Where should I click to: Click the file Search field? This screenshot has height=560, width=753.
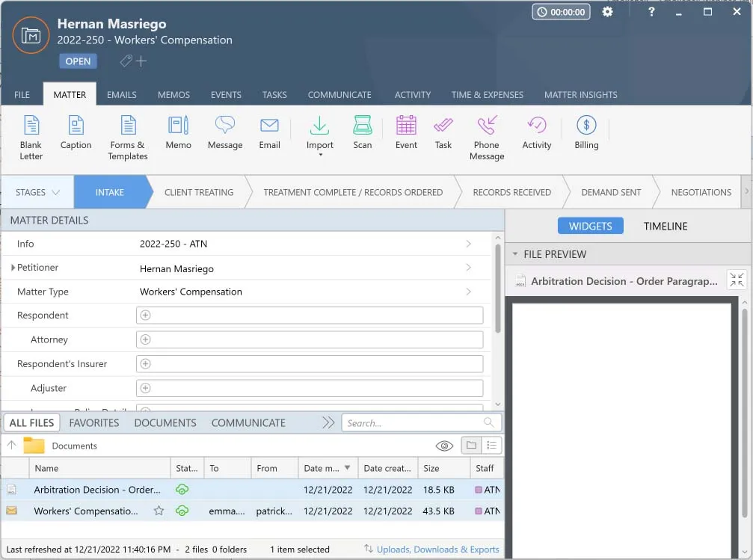[x=421, y=423]
